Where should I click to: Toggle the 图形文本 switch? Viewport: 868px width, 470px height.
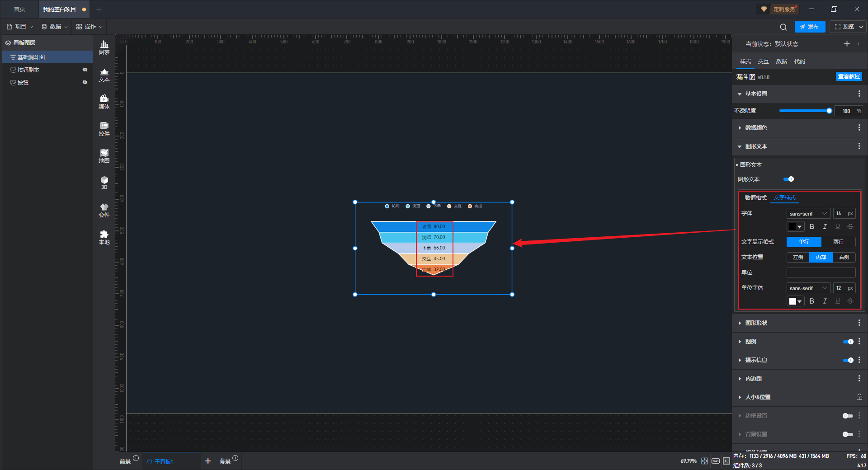click(788, 179)
